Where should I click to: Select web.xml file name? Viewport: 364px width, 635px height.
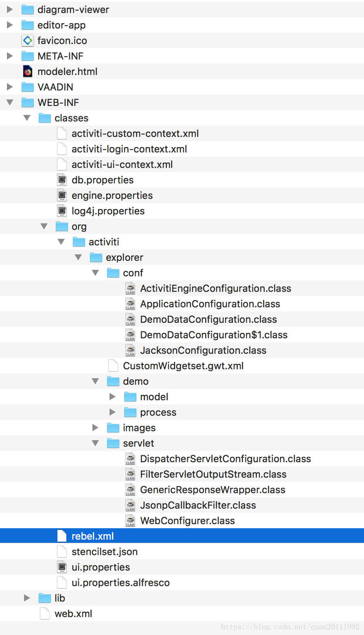pos(73,614)
